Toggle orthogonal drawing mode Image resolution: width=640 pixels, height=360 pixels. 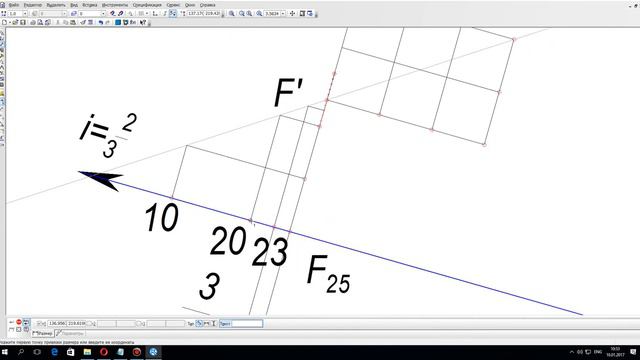[165, 13]
